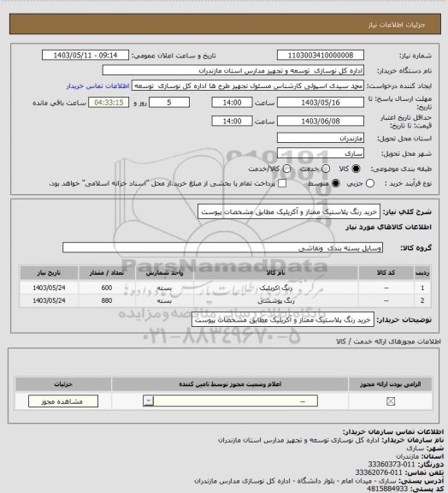The height and width of the screenshot is (493, 448).
Task: Click the جزئیات اطلاعات نیاز header bar
Action: tap(225, 24)
